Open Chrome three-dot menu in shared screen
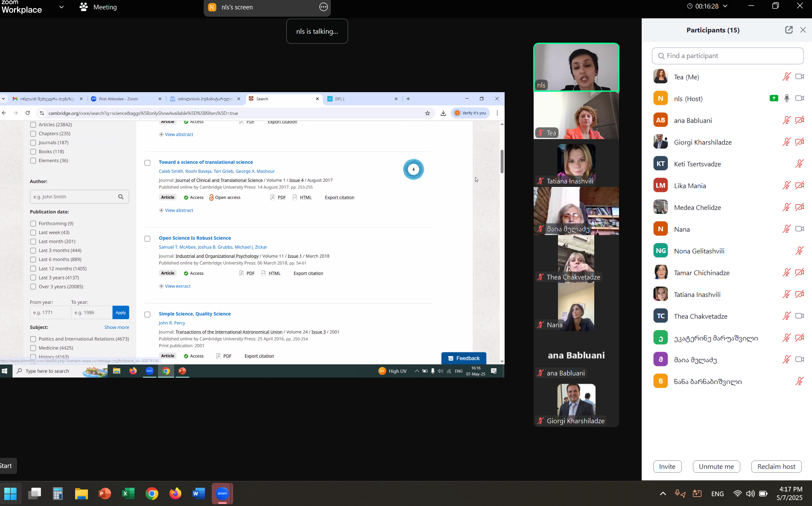Screen dimensions: 812x506 pyautogui.click(x=497, y=113)
